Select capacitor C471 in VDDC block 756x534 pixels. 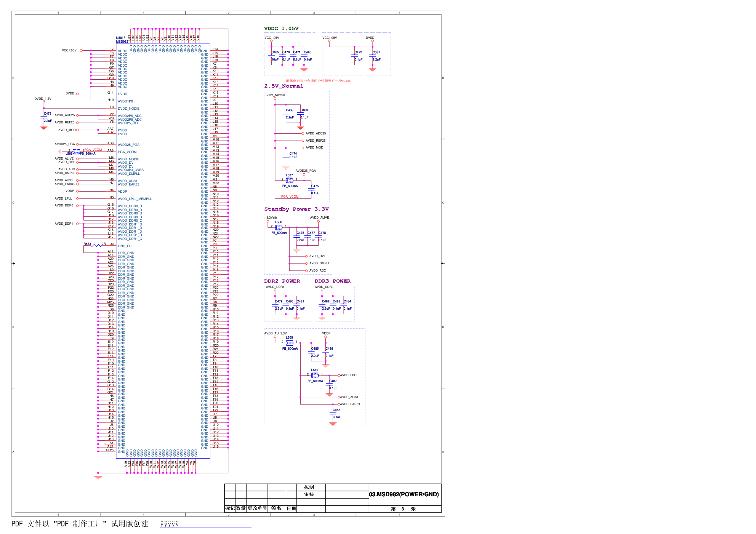tap(293, 56)
